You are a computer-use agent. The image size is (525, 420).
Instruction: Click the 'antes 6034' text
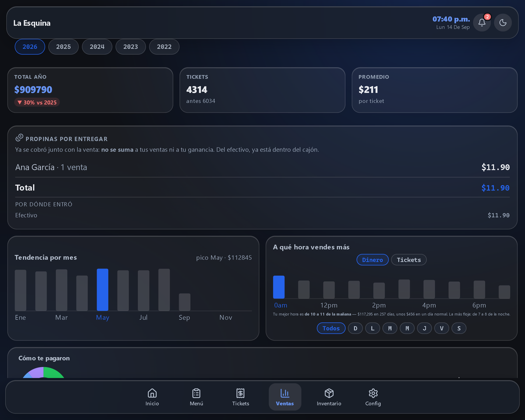[x=201, y=101]
